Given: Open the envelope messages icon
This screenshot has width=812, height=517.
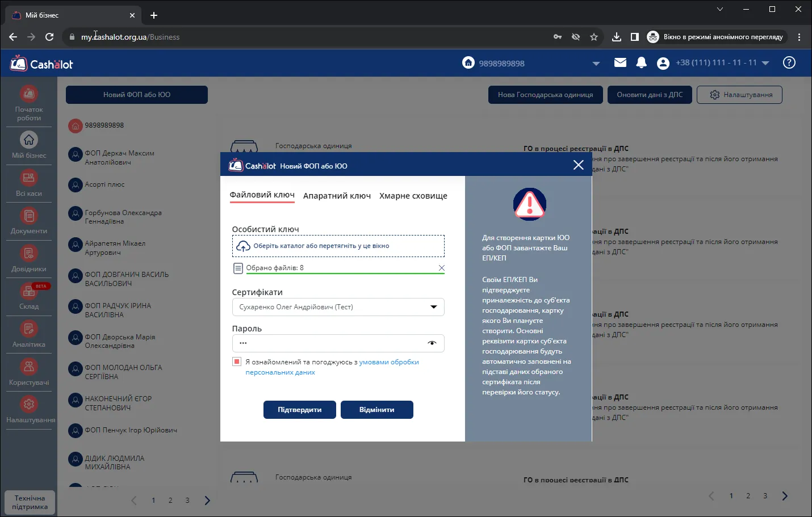Looking at the screenshot, I should click(x=620, y=62).
